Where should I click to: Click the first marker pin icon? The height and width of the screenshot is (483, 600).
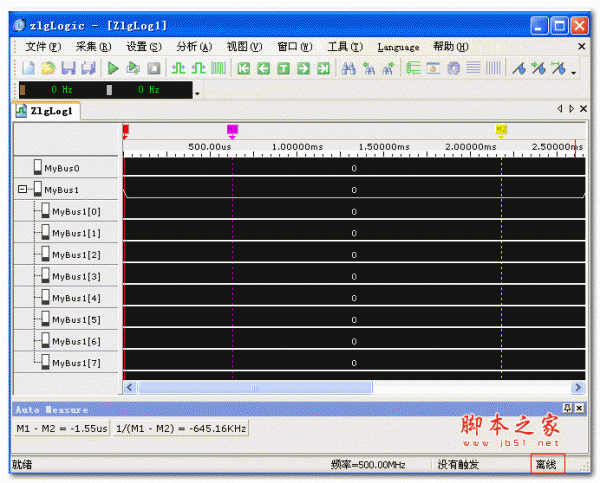pos(519,69)
